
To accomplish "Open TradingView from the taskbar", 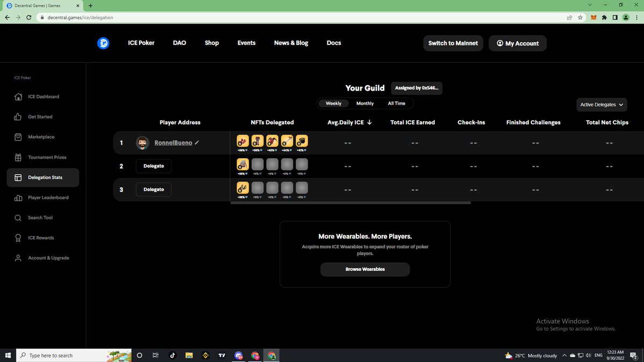I will coord(222,356).
